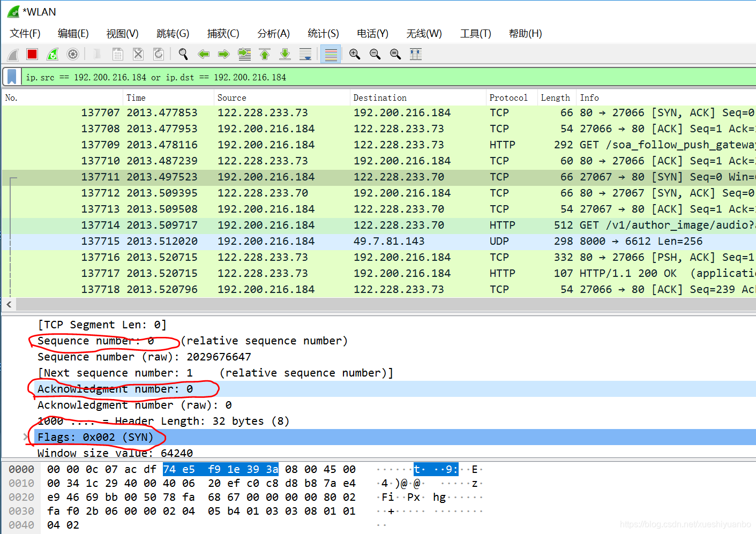Viewport: 756px width, 534px height.
Task: Select packet 137707 row
Action: coord(379,112)
